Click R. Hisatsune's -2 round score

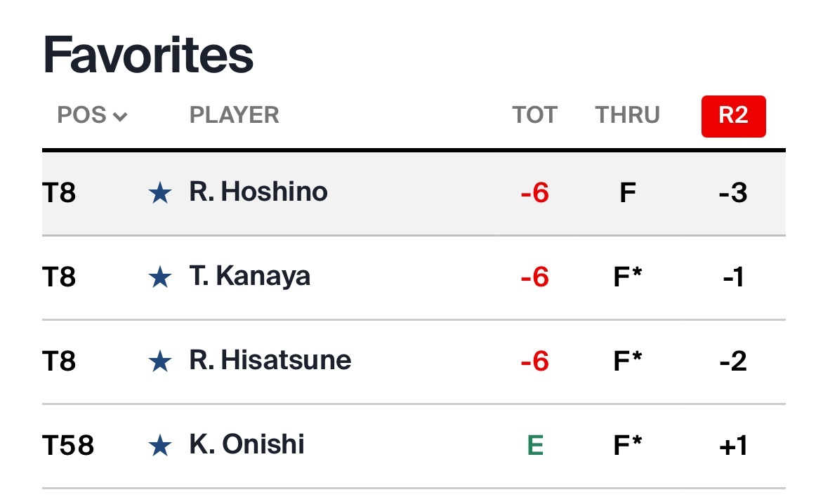click(733, 362)
